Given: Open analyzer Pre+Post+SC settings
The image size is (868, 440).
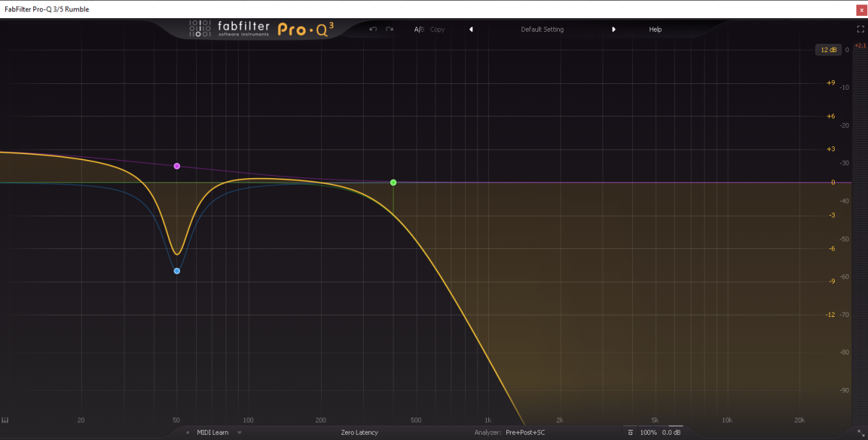Looking at the screenshot, I should (525, 433).
